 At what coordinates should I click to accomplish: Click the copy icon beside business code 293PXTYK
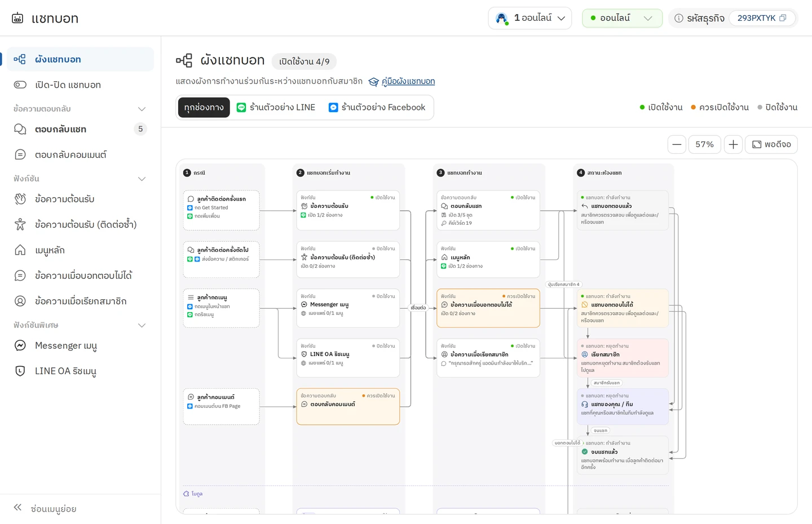pyautogui.click(x=783, y=18)
